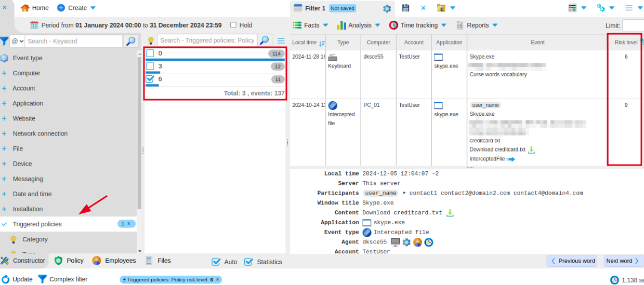The image size is (644, 285).
Task: Click the filter settings gear icon
Action: click(x=387, y=8)
